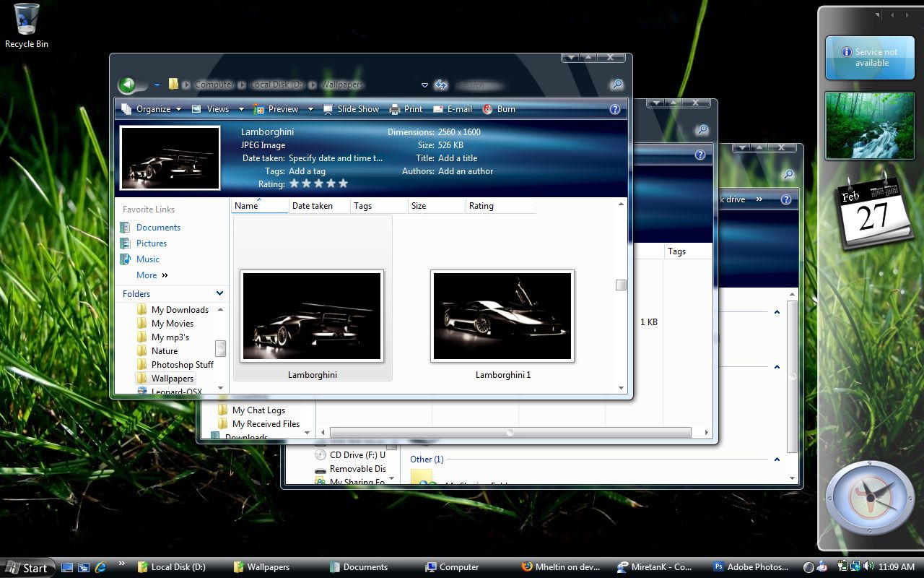
Task: Click Switch between windows quick launch icon
Action: (84, 567)
